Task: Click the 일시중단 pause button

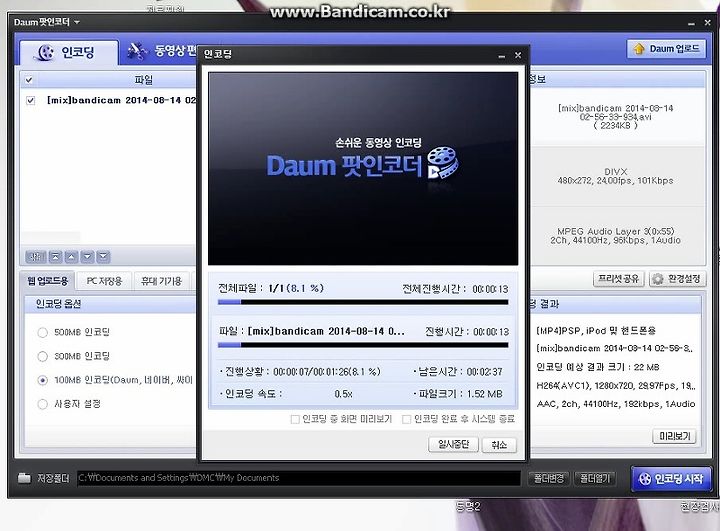Action: [x=453, y=444]
